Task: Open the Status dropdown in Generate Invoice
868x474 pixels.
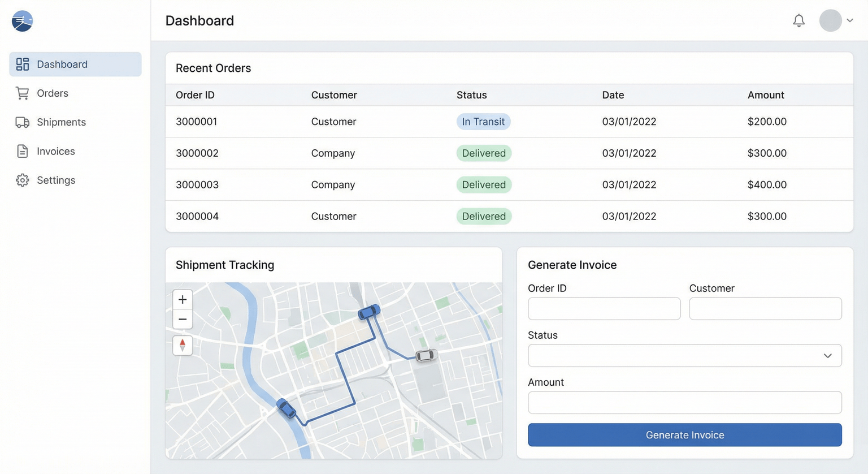Action: [x=684, y=355]
